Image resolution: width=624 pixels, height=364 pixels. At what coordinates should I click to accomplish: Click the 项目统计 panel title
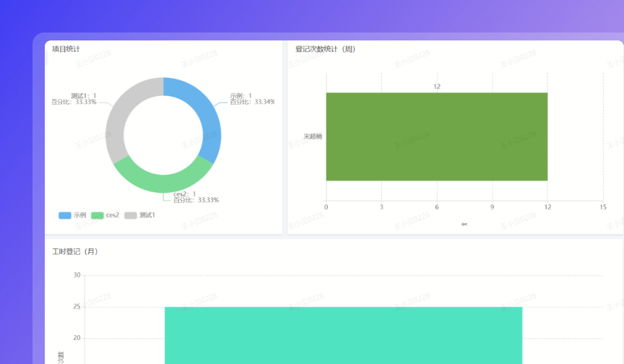tap(66, 49)
